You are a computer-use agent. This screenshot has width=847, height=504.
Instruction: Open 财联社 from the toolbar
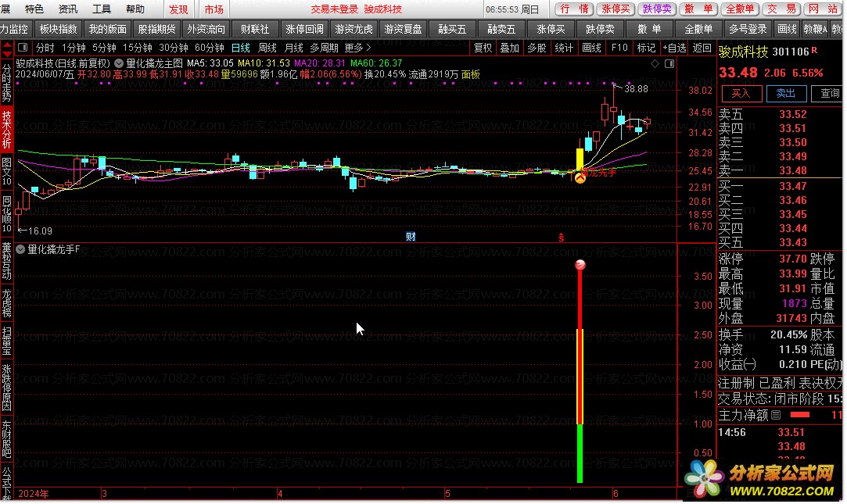pyautogui.click(x=255, y=29)
